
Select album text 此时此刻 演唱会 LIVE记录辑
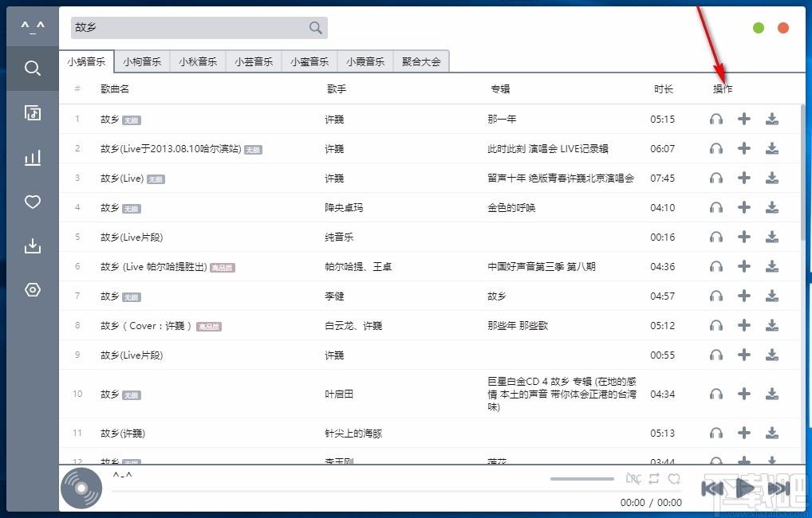[x=548, y=149]
